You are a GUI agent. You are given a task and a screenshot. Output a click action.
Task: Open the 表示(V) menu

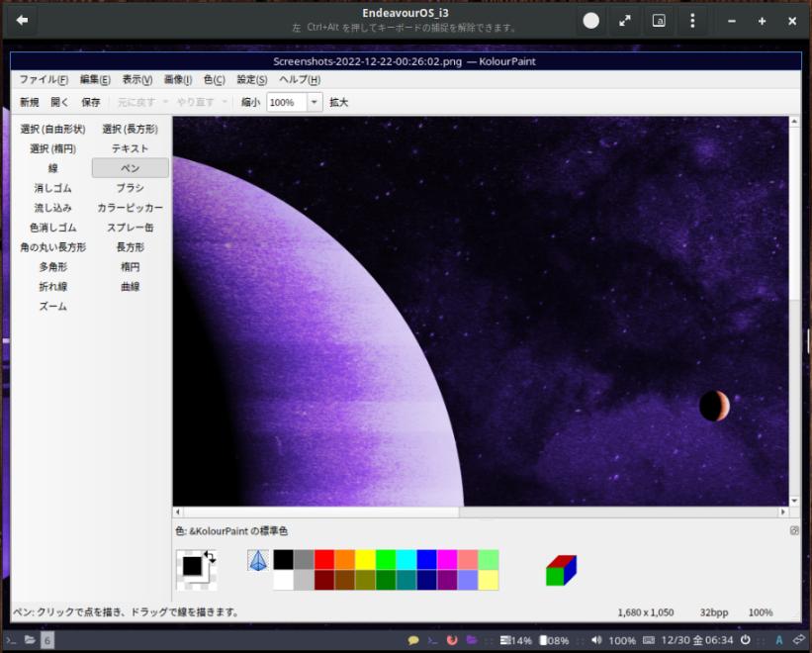click(137, 80)
